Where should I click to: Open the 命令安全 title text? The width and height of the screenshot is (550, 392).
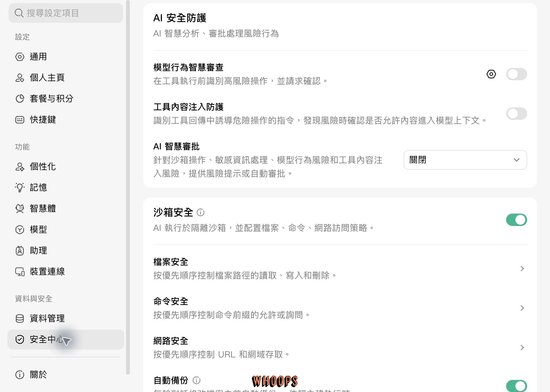pyautogui.click(x=171, y=301)
